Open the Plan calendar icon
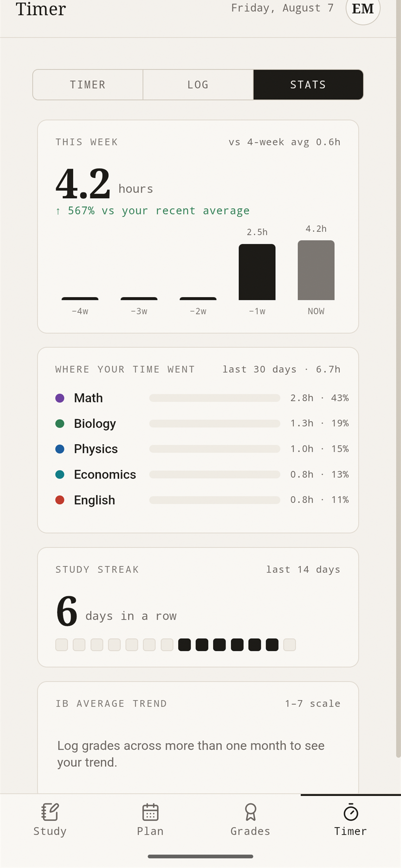 point(150,812)
